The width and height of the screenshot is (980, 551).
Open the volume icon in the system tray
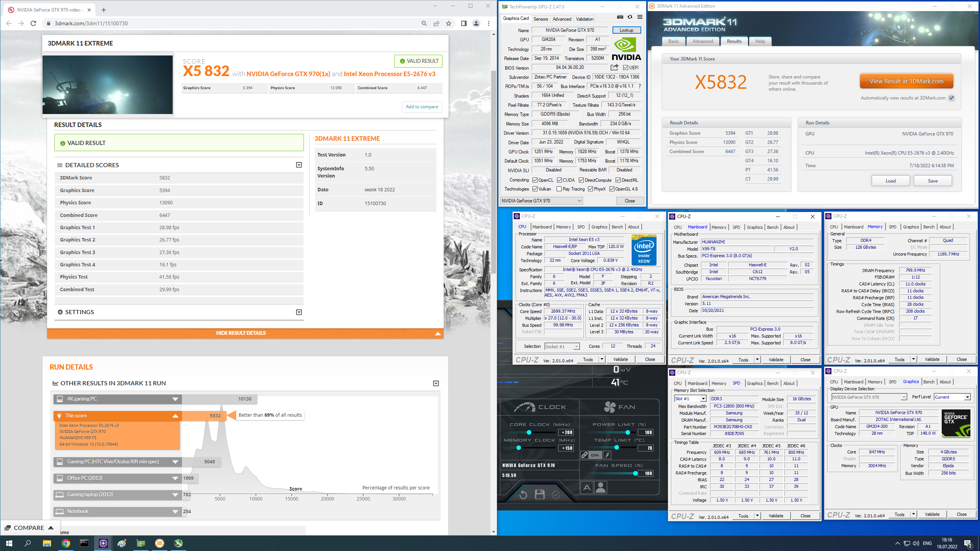[916, 543]
